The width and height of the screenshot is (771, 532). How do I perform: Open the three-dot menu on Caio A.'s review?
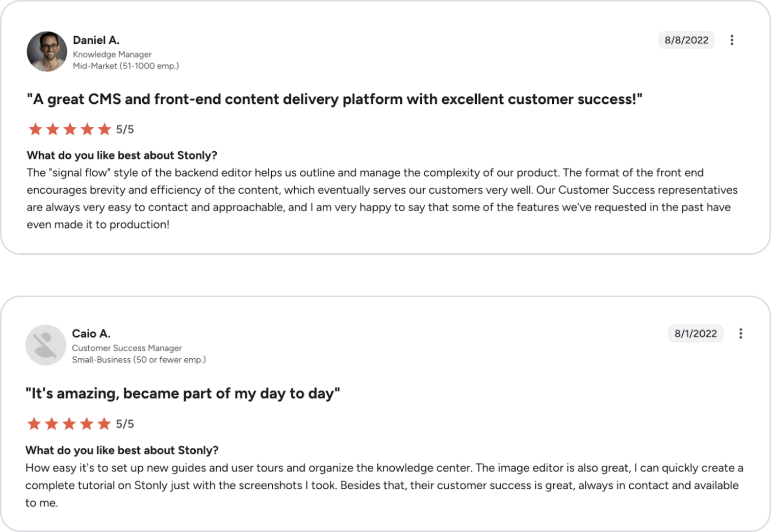pos(740,333)
